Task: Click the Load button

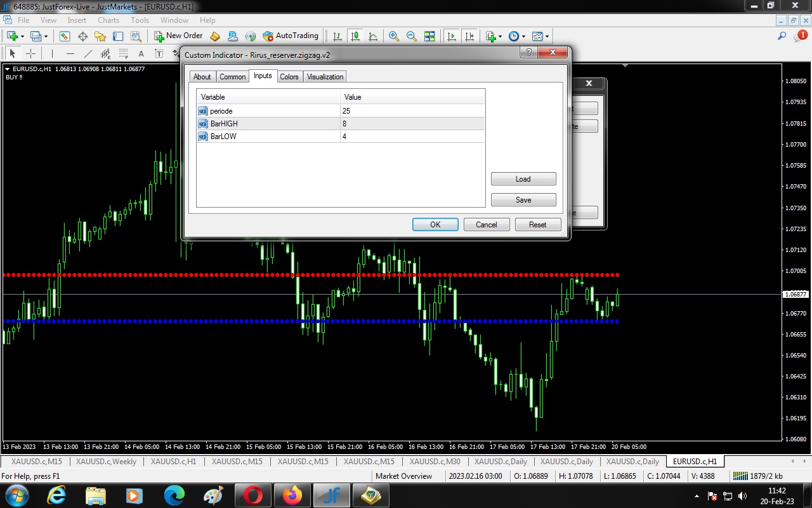Action: tap(523, 179)
